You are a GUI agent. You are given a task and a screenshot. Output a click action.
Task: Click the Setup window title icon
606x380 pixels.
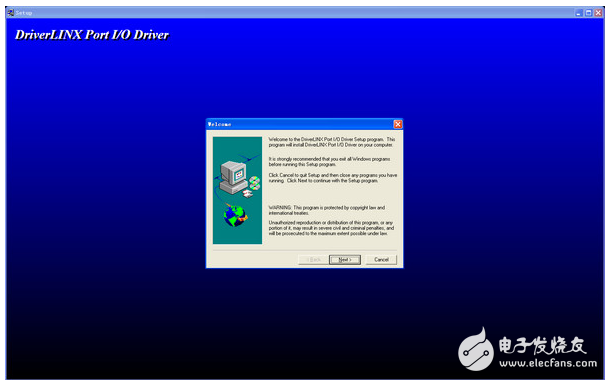pos(10,13)
